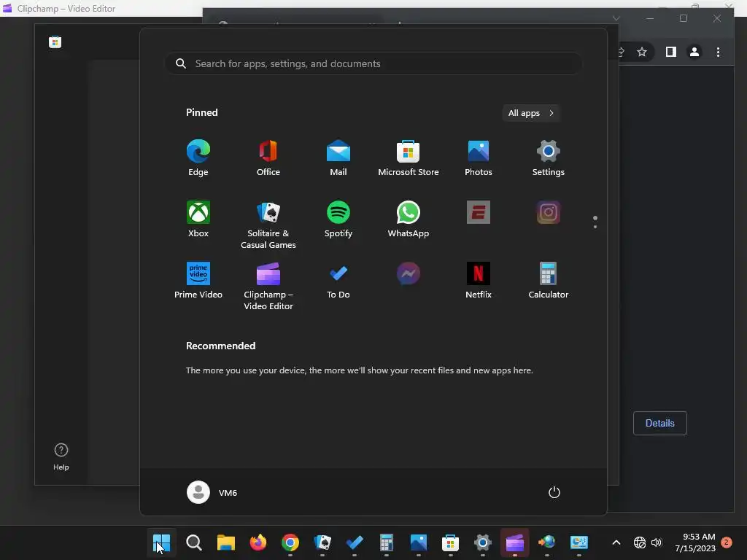Open Settings from pinned apps
Image resolution: width=747 pixels, height=560 pixels.
[x=549, y=158]
